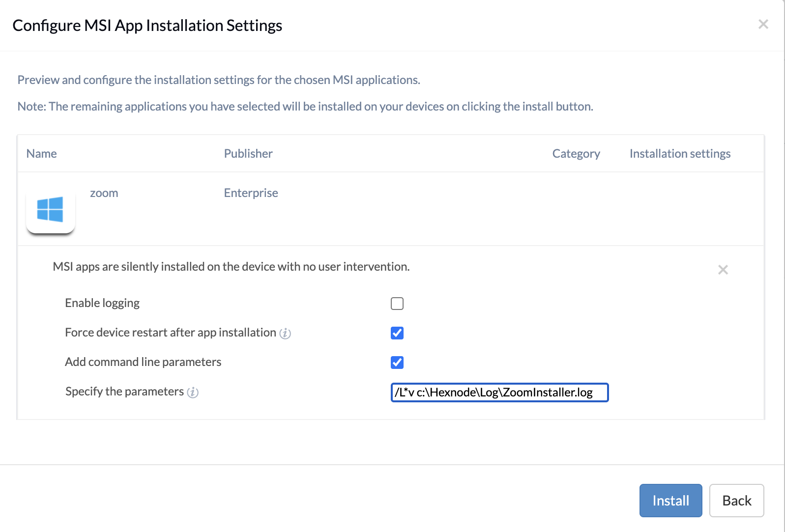The height and width of the screenshot is (532, 785).
Task: Click the Note about remaining applications
Action: pyautogui.click(x=305, y=107)
